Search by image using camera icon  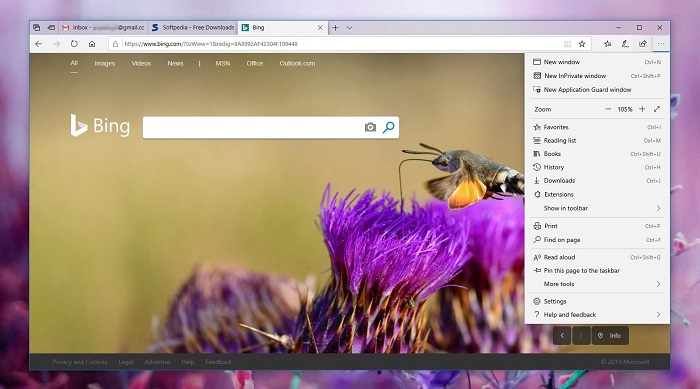370,127
